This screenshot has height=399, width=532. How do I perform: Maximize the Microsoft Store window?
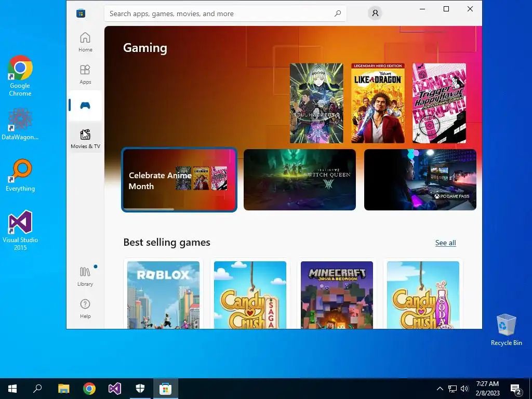(x=446, y=9)
